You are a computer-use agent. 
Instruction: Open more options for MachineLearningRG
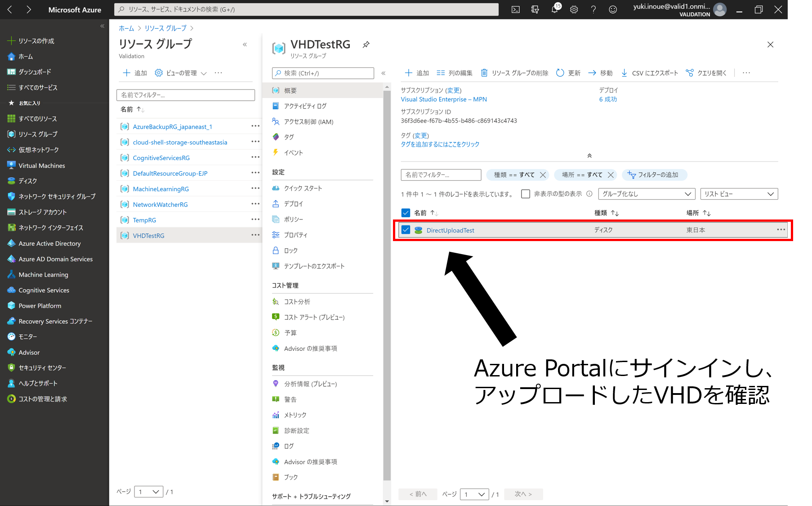tap(255, 188)
